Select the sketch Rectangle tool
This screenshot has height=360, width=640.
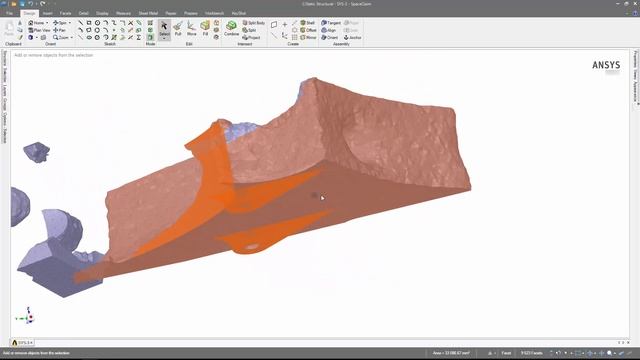[x=89, y=23]
